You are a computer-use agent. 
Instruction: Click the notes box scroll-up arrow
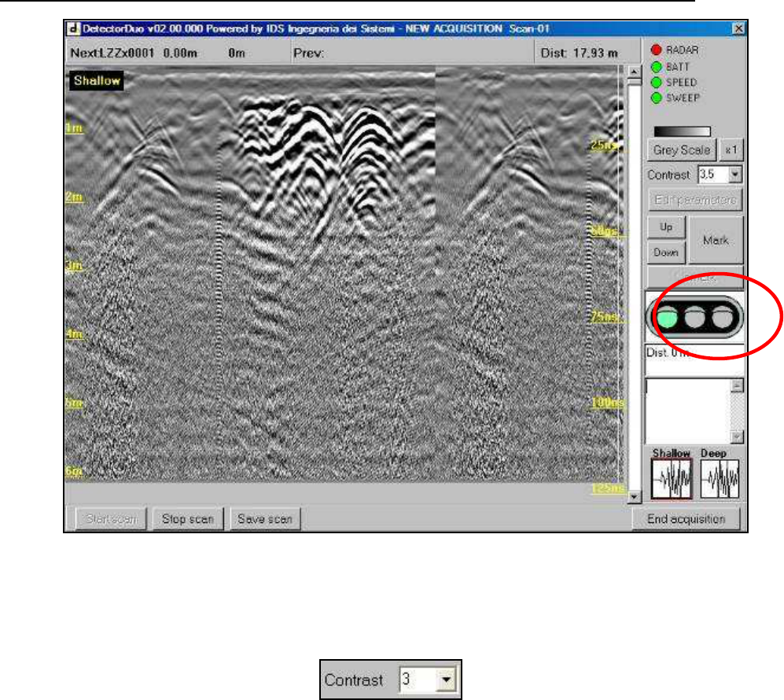737,385
